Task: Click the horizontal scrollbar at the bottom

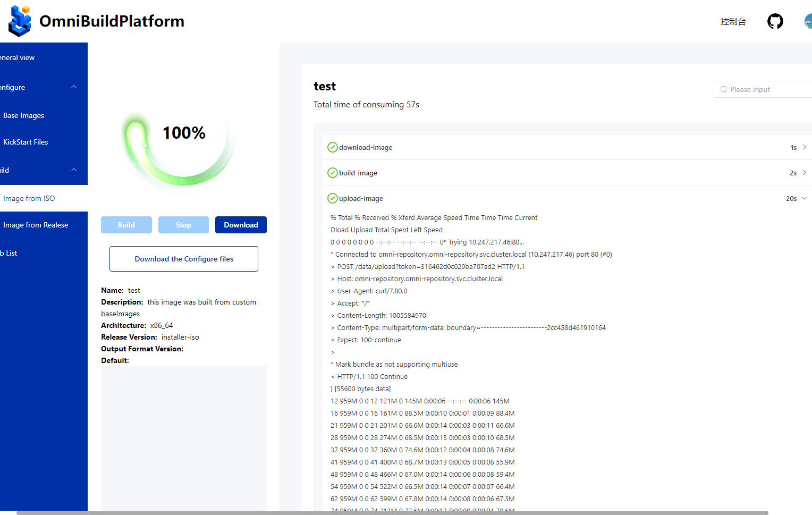Action: pyautogui.click(x=392, y=513)
